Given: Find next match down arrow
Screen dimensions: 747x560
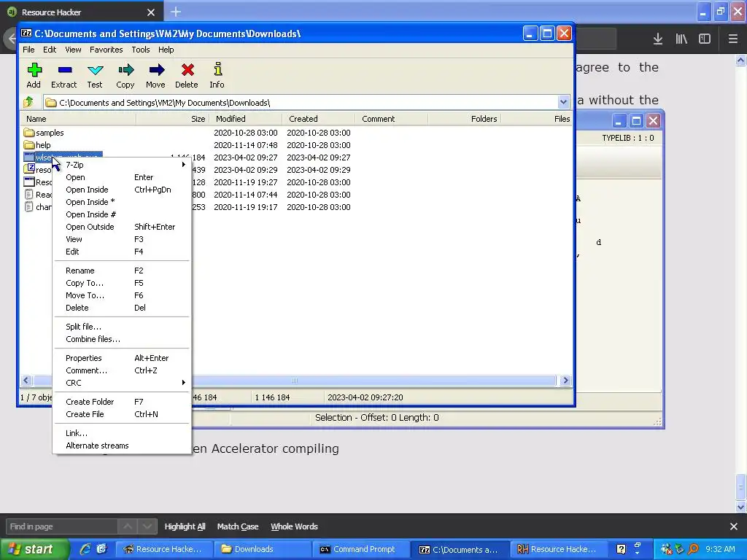Looking at the screenshot, I should (x=147, y=526).
